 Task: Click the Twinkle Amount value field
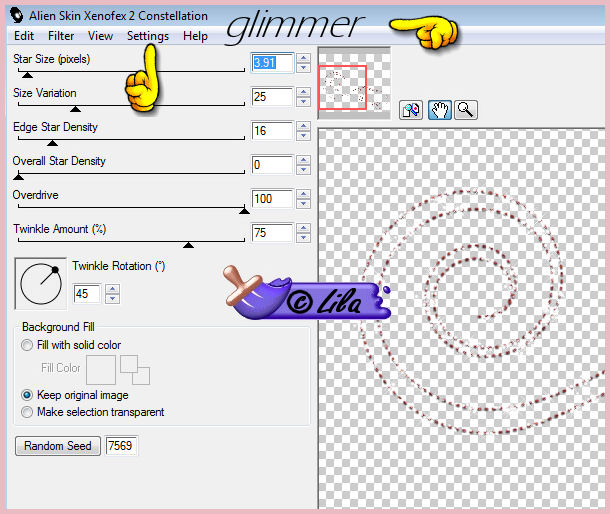point(272,233)
